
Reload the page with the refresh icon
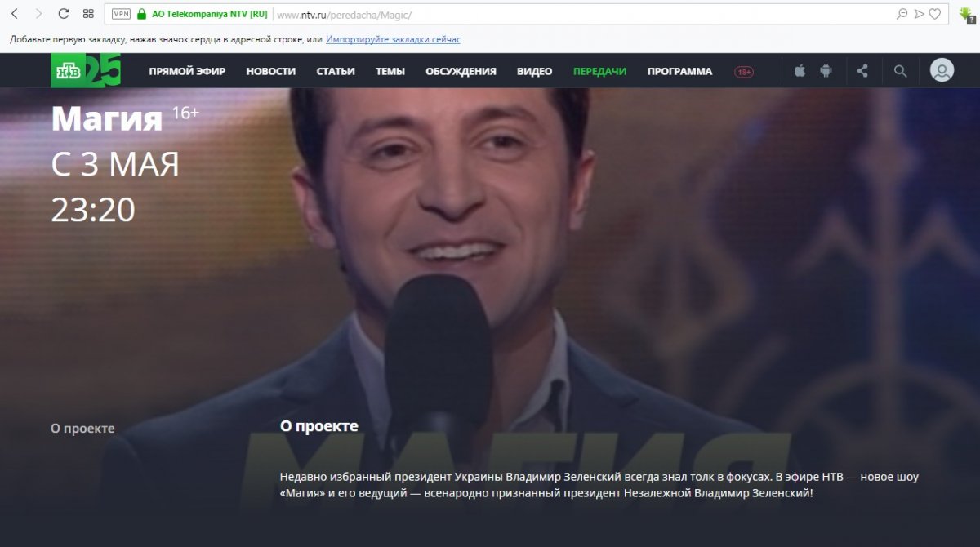coord(63,14)
